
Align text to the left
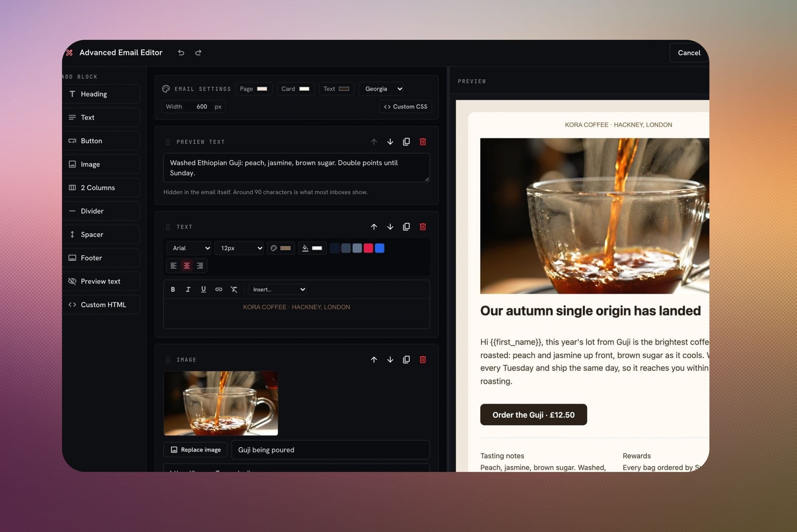click(173, 266)
